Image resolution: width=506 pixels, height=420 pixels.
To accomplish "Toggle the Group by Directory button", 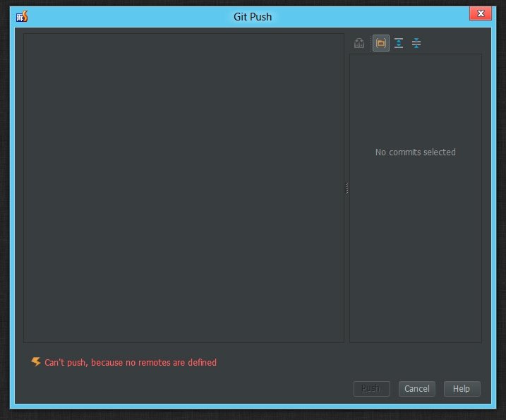I will point(381,43).
